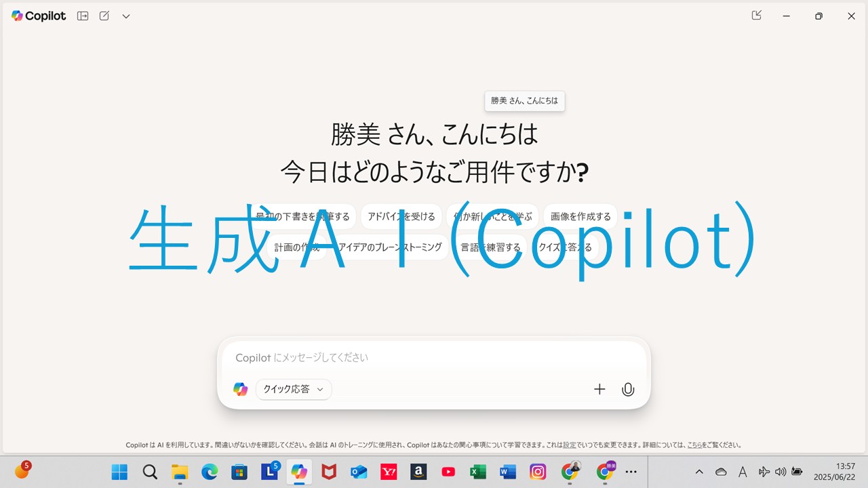Image resolution: width=868 pixels, height=488 pixels.
Task: Pick the アイデアのブレーンストーミング suggestion
Action: [390, 247]
